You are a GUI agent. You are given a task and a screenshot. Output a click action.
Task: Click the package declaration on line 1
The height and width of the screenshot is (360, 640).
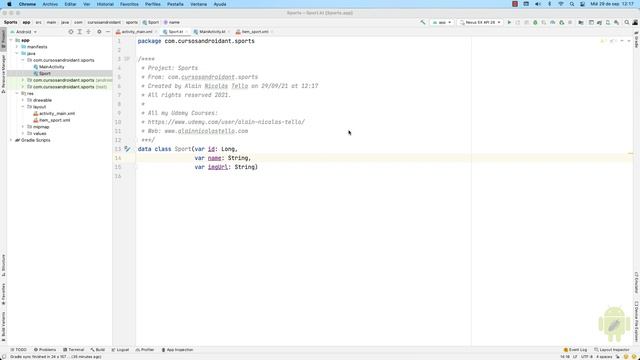coord(196,41)
